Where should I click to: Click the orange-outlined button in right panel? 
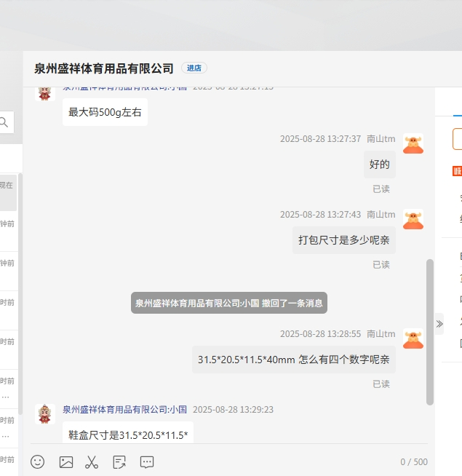click(x=457, y=138)
